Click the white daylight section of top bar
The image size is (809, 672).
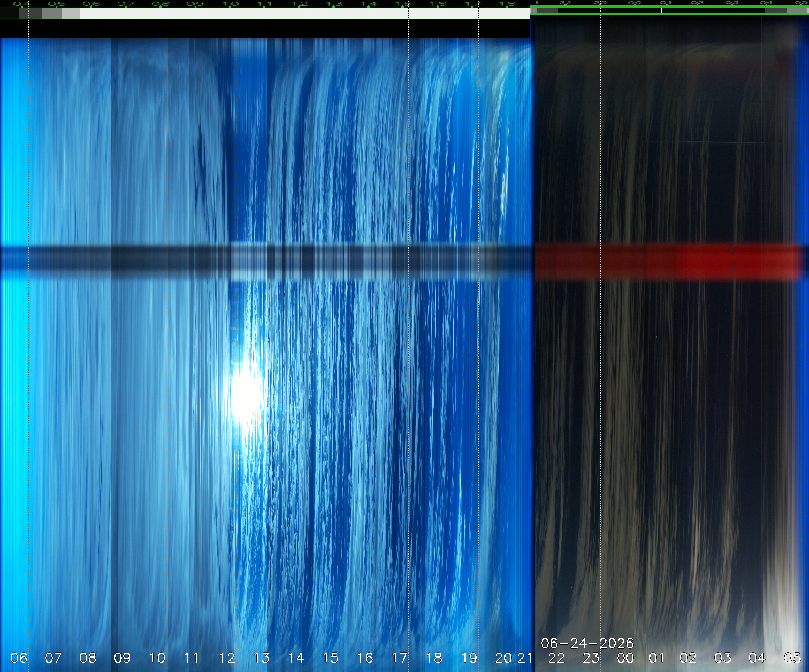(305, 13)
